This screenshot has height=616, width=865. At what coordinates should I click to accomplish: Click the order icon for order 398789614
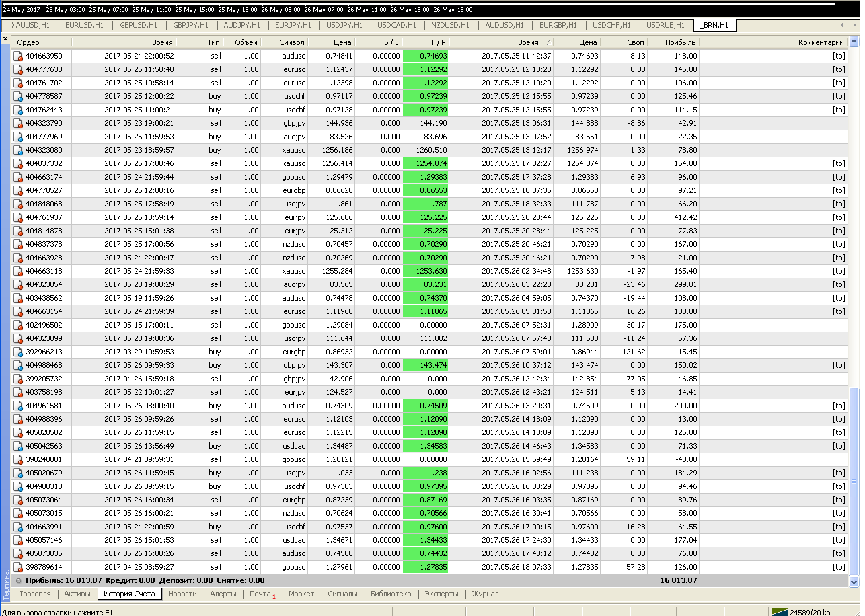point(18,567)
